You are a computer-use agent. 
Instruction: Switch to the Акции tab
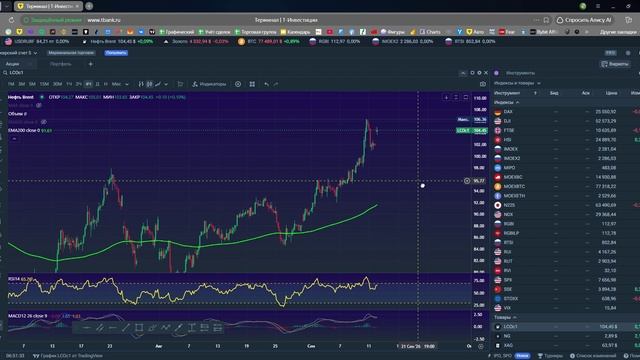tap(13, 64)
